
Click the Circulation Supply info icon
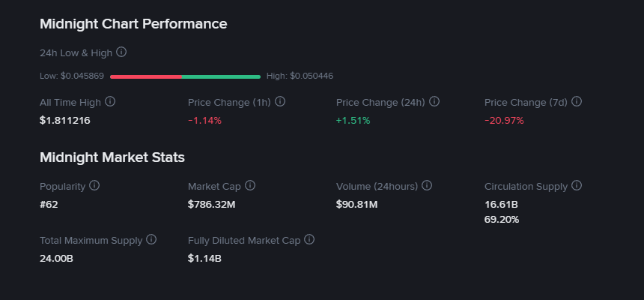(577, 185)
